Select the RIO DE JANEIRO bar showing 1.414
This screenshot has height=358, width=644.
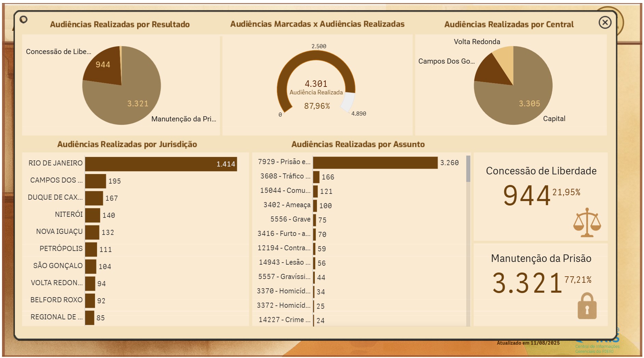point(161,164)
